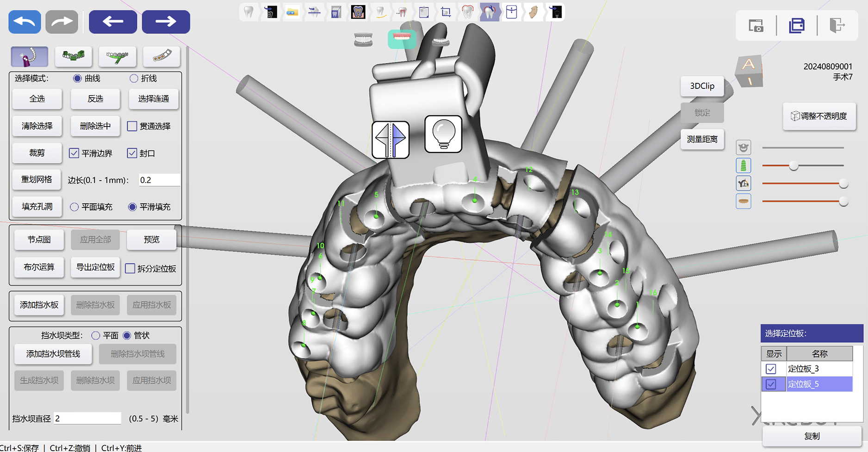Select the 定位板_5 row in the list
This screenshot has height=452, width=868.
[818, 384]
